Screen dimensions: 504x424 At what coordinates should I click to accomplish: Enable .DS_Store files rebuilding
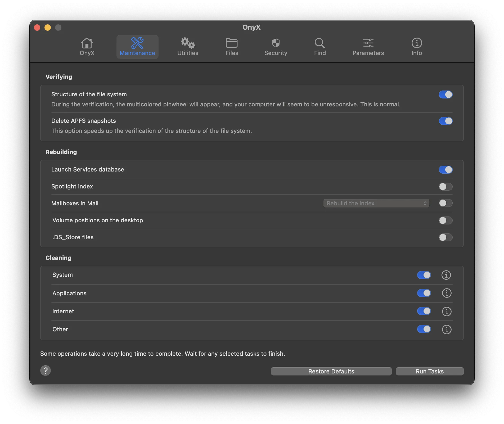[x=445, y=237]
